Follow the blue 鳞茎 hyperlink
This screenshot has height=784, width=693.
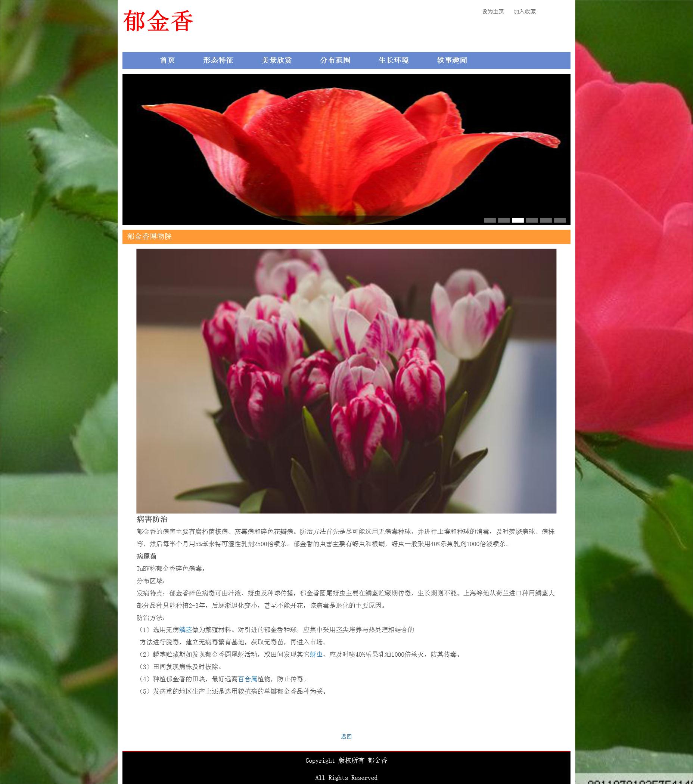pos(186,629)
